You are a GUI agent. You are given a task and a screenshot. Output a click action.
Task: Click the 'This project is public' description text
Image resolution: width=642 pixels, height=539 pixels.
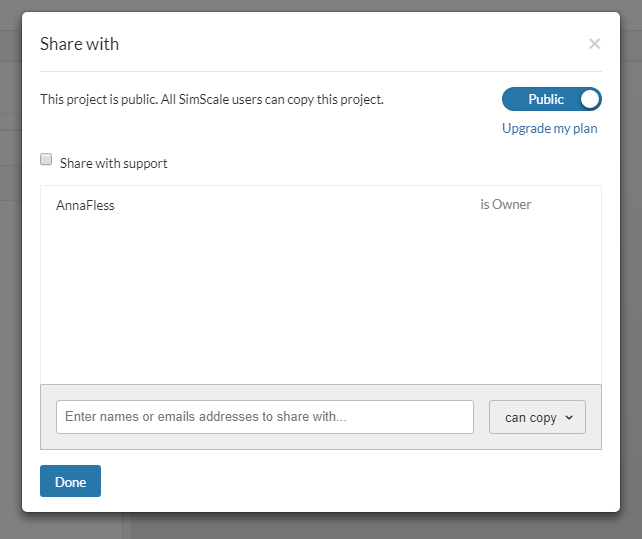point(211,99)
